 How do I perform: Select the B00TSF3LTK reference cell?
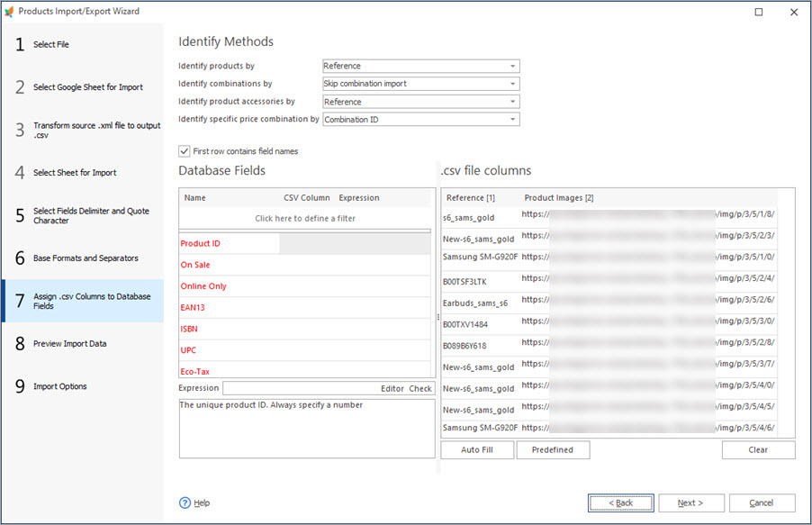pyautogui.click(x=481, y=282)
